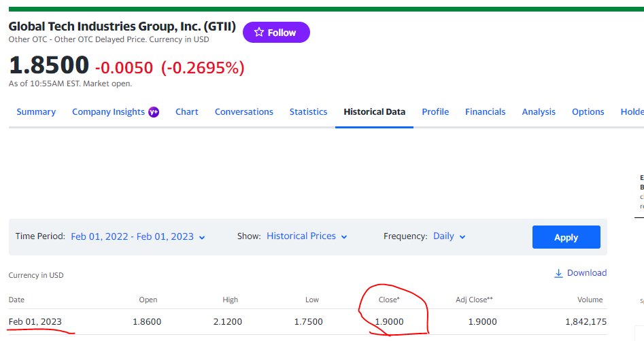Image resolution: width=644 pixels, height=341 pixels.
Task: Select the Historical Data tab
Action: tap(374, 112)
